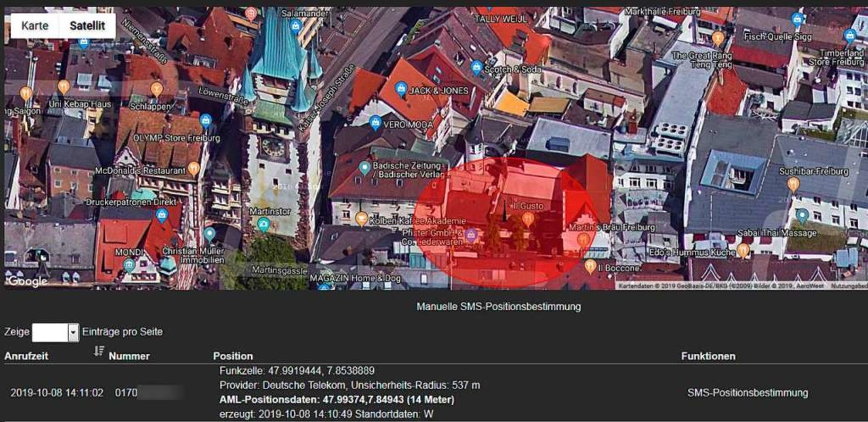Click the Position column header
Image resolution: width=868 pixels, height=422 pixels.
(233, 356)
